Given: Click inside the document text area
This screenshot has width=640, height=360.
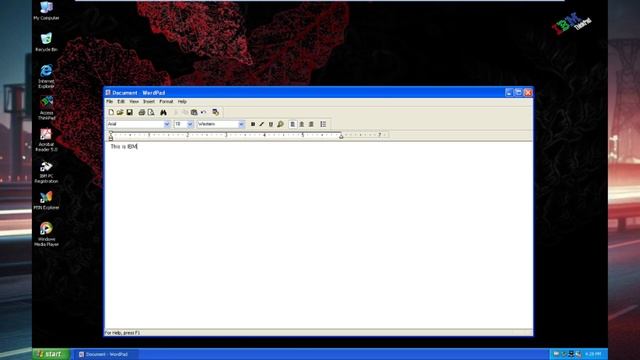Looking at the screenshot, I should (x=318, y=235).
